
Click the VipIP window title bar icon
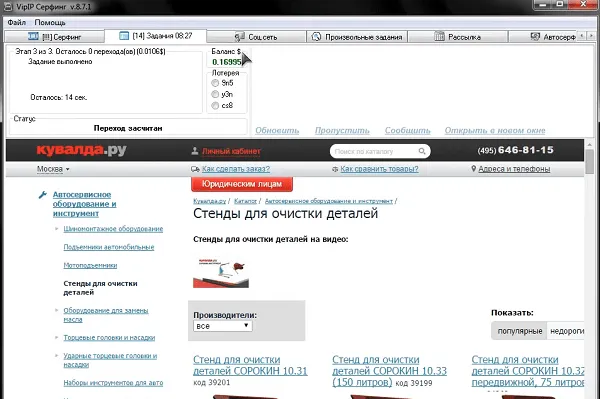coord(8,7)
